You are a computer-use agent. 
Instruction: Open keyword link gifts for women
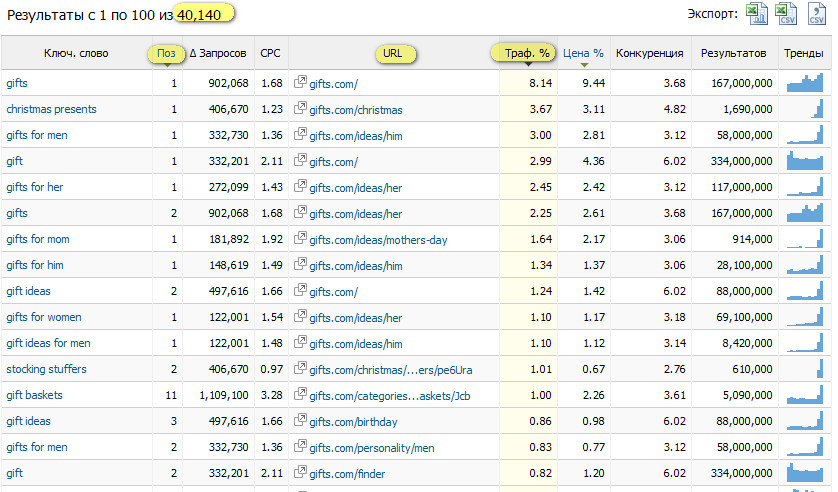[x=44, y=317]
